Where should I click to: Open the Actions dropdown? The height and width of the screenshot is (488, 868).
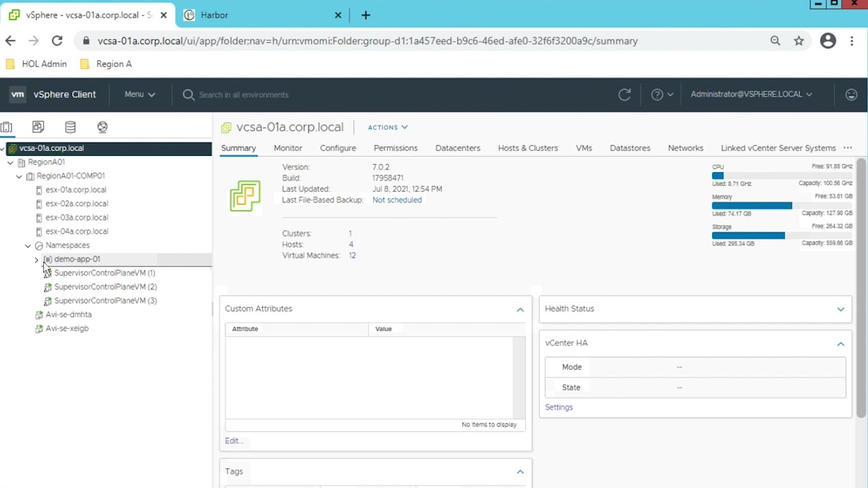387,127
